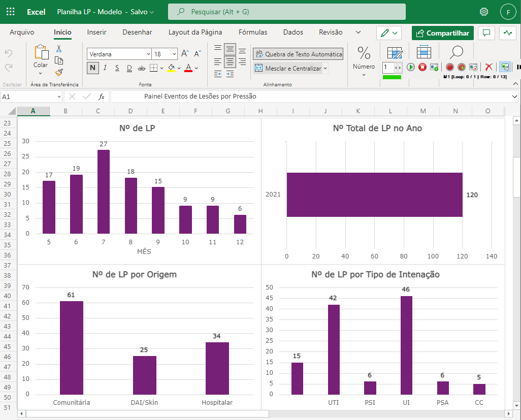Toggle strikethrough formatting

[142, 68]
